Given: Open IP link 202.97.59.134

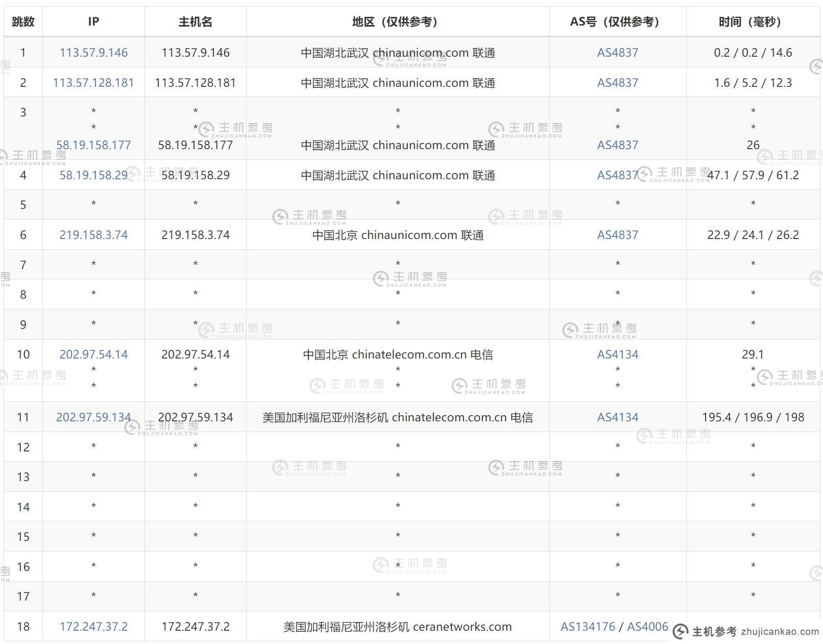Looking at the screenshot, I should click(x=93, y=417).
